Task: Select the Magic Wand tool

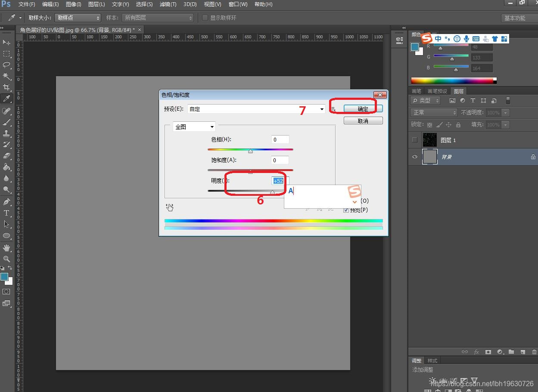Action: click(6, 76)
